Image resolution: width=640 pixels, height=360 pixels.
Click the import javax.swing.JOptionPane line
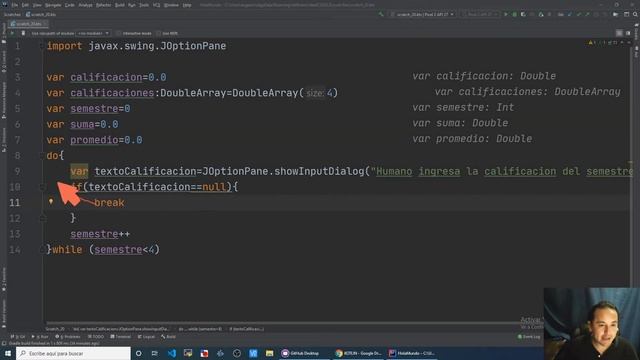click(x=136, y=46)
